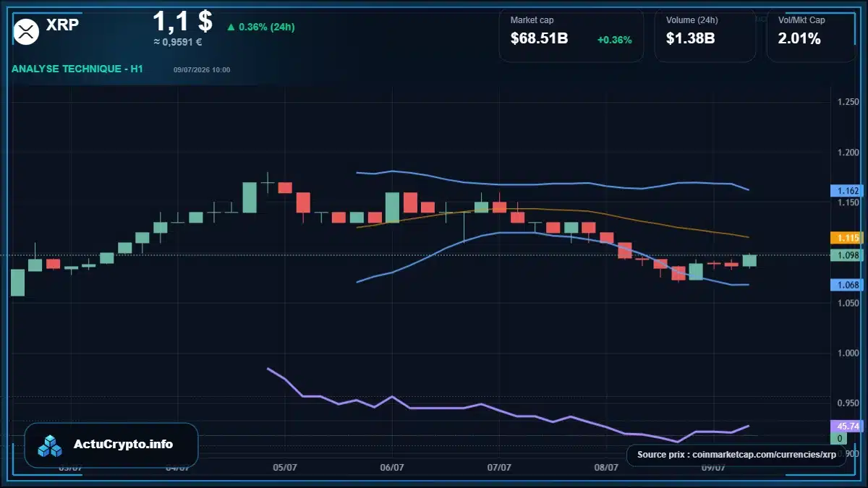Click the ≈ 0,9591 € euro conversion
868x488 pixels.
click(x=177, y=42)
